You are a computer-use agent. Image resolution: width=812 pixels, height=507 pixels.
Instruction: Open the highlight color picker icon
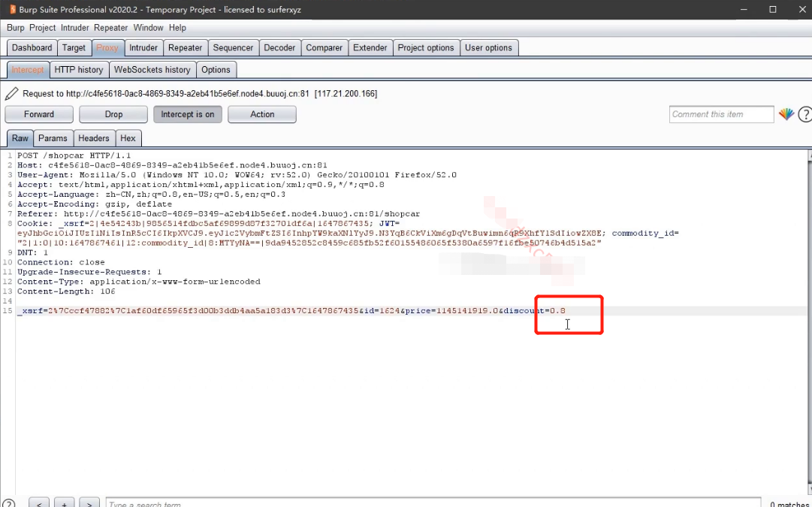pos(786,114)
